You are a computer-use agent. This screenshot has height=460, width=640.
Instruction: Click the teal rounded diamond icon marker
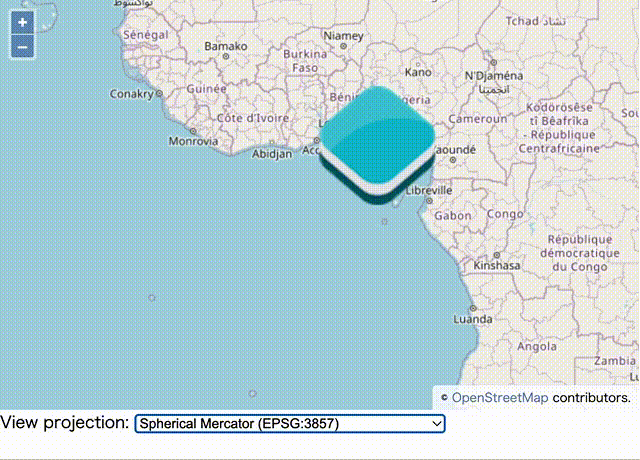tap(377, 144)
